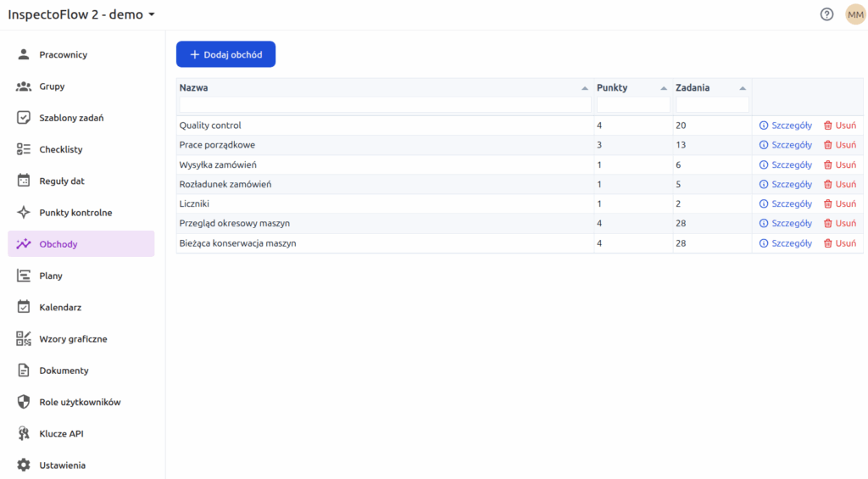
Task: Expand the InspectoFlow 2 - demo dropdown
Action: 152,15
